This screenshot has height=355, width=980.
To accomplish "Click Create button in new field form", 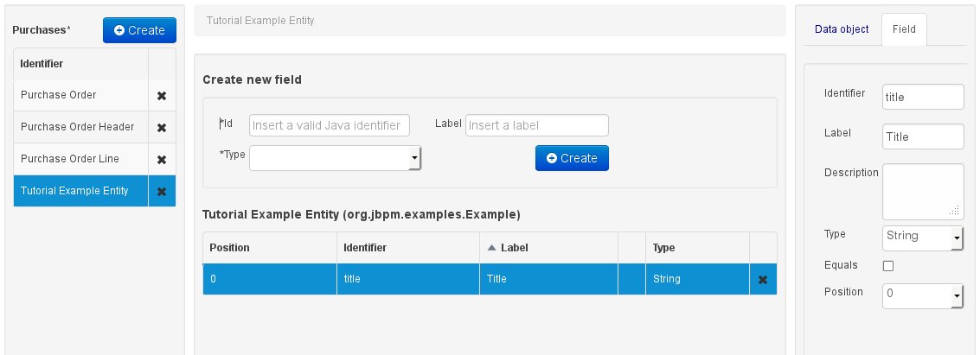I will (572, 158).
